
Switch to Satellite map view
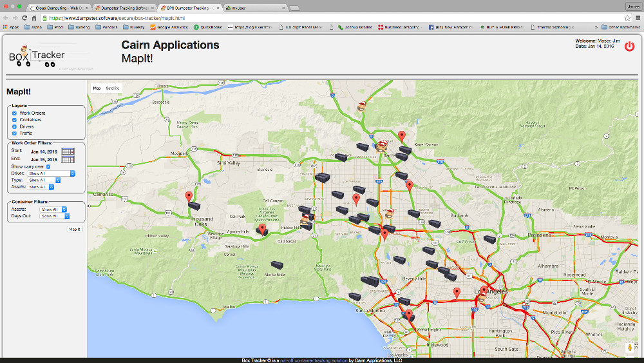[x=113, y=88]
